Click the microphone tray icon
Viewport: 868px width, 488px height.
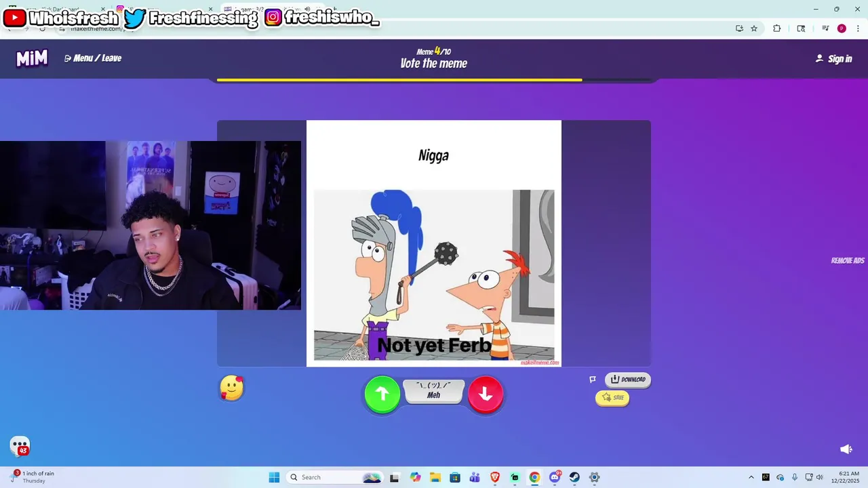795,477
